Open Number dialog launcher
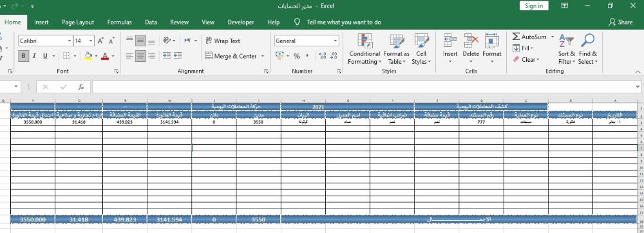 coord(339,71)
